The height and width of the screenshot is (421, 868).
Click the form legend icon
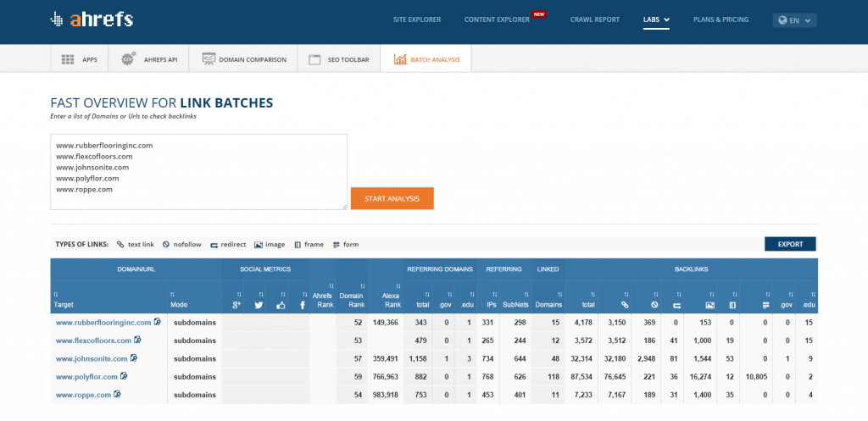[336, 245]
